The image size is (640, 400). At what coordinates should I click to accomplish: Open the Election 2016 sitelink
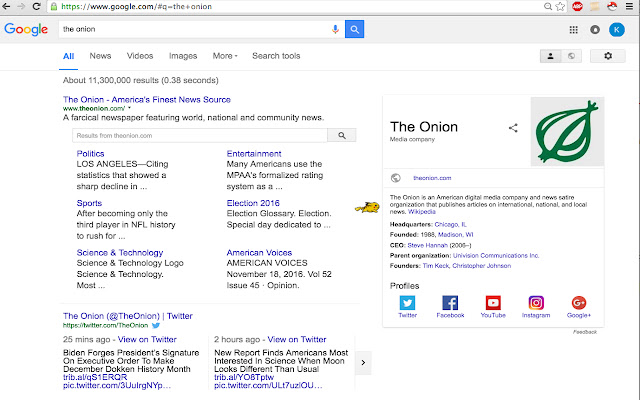[253, 203]
